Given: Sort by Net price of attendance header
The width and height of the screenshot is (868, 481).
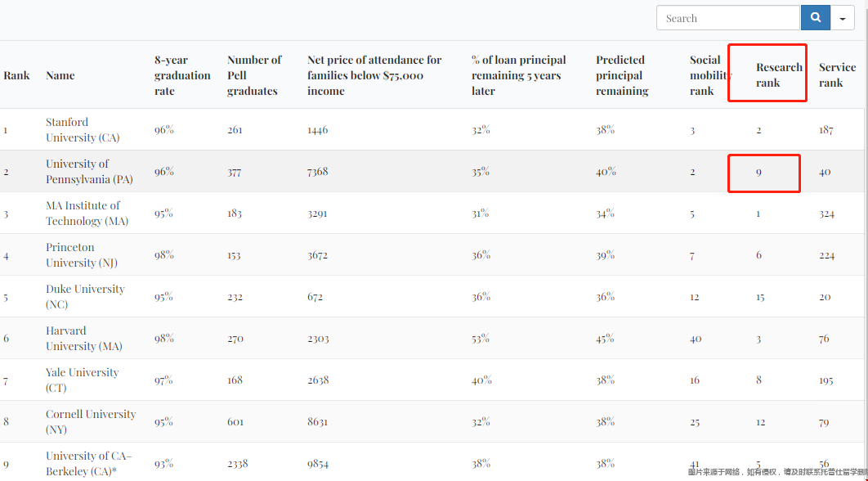Looking at the screenshot, I should pos(374,75).
